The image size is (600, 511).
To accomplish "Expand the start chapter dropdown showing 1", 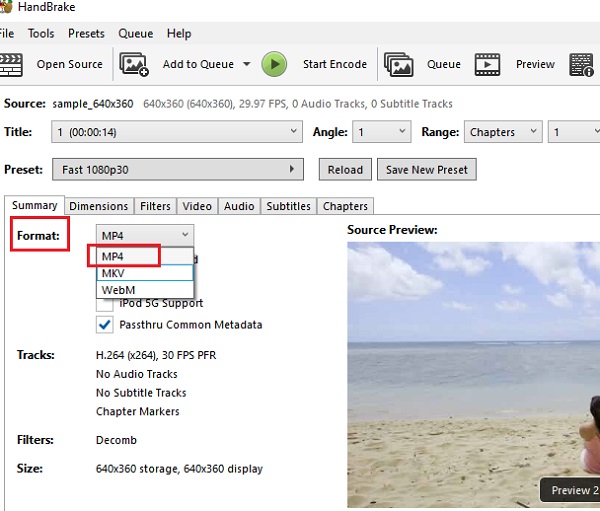I will pos(574,132).
